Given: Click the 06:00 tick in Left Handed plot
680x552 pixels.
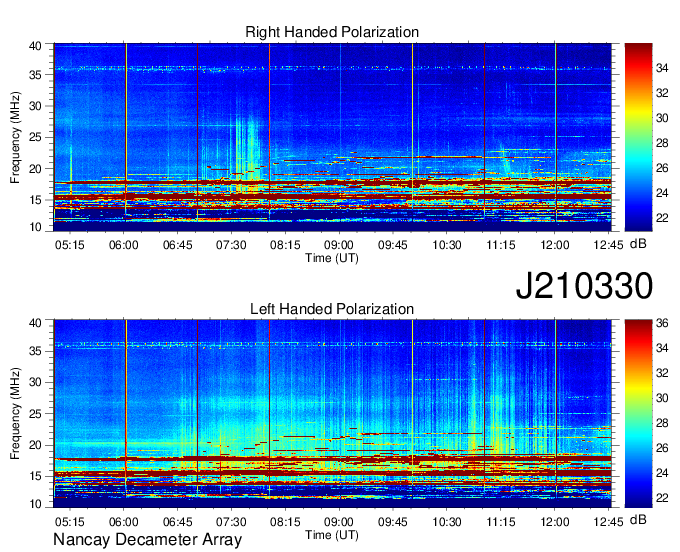Looking at the screenshot, I should 124,522.
